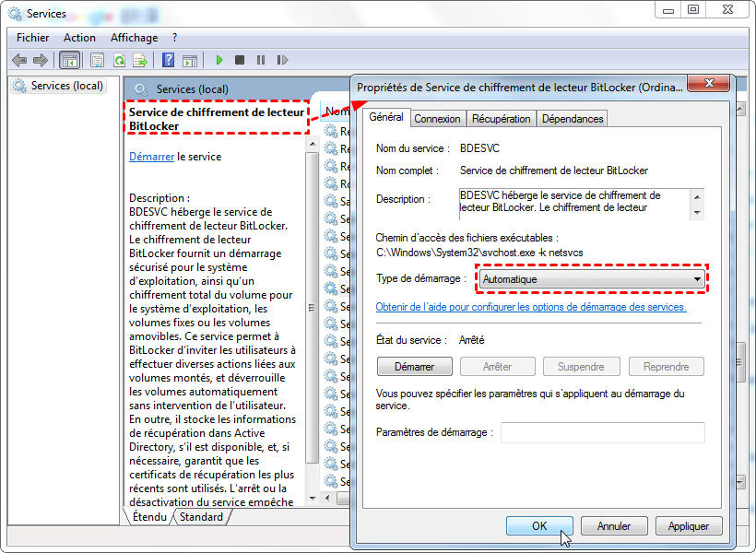This screenshot has width=756, height=553.
Task: Open the ? help menu
Action: coord(174,38)
